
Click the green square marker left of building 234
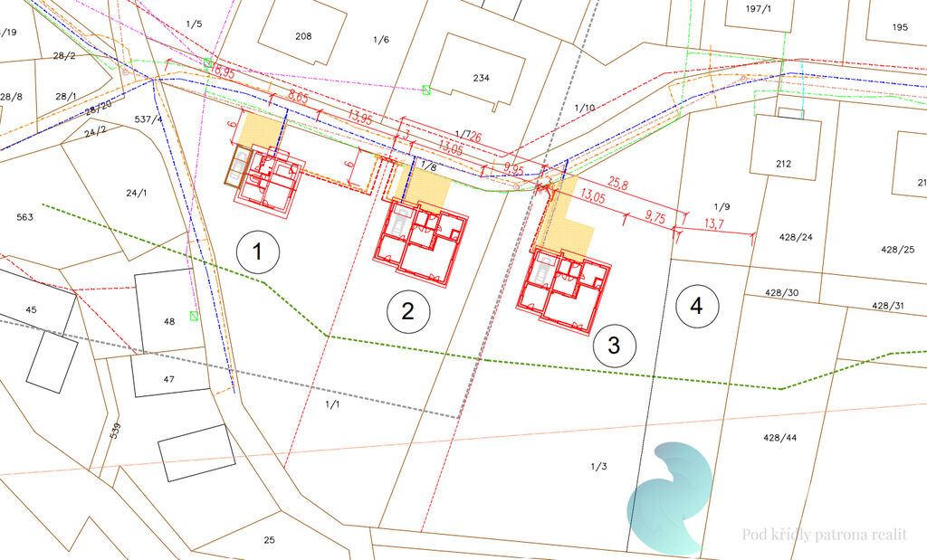tap(425, 89)
